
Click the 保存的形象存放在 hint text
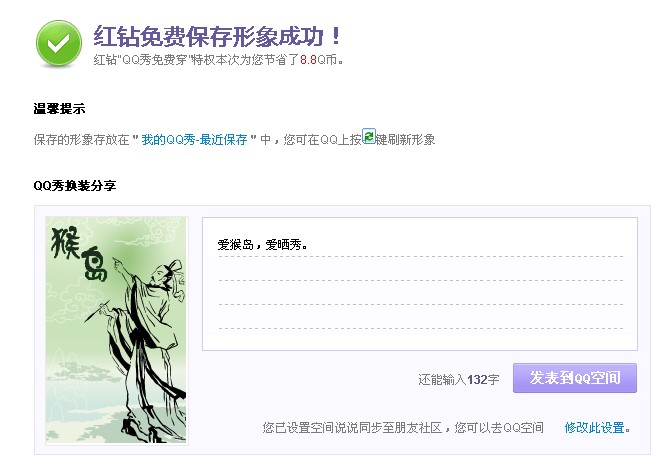point(81,139)
